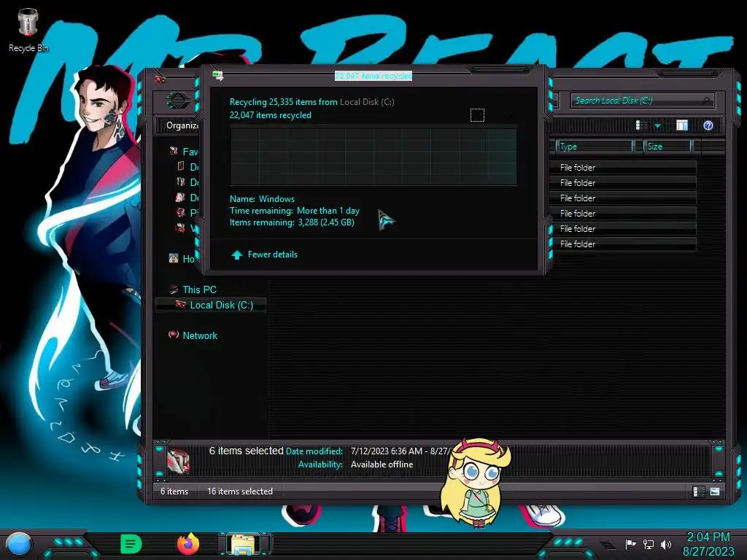Expand Favorites in the navigation pane

[x=190, y=152]
